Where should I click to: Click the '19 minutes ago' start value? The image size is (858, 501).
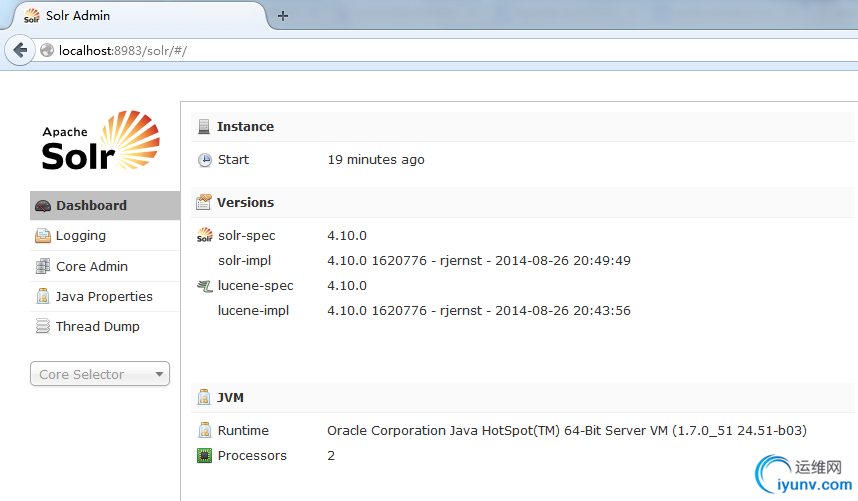point(376,160)
